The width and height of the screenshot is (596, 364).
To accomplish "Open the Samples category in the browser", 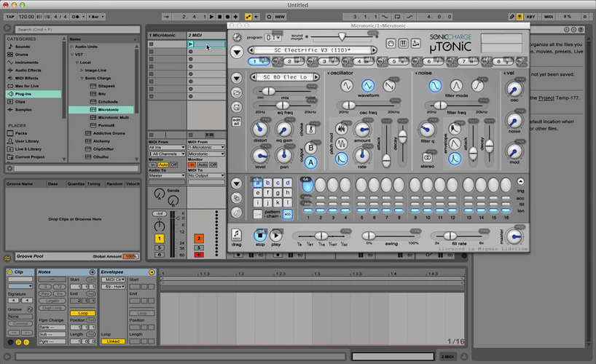I will click(23, 110).
